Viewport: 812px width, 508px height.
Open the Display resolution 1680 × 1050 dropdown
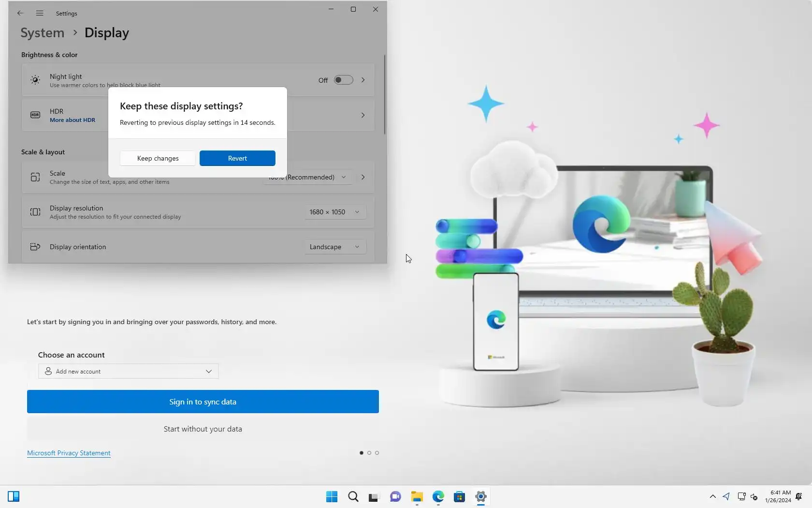335,212
